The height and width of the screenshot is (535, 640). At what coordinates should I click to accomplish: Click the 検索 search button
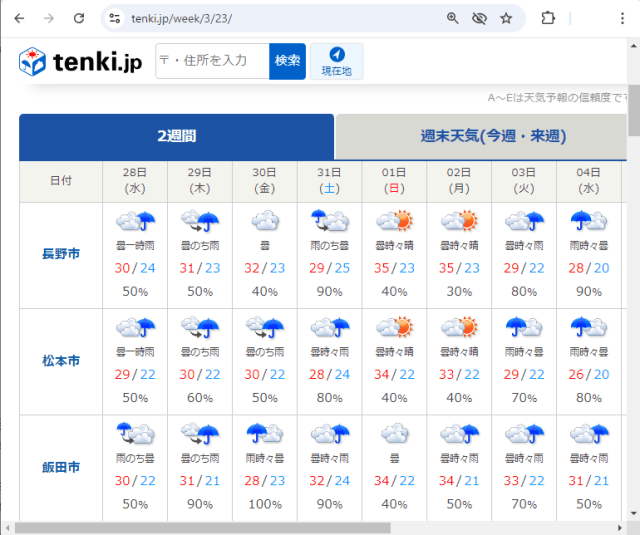(287, 61)
